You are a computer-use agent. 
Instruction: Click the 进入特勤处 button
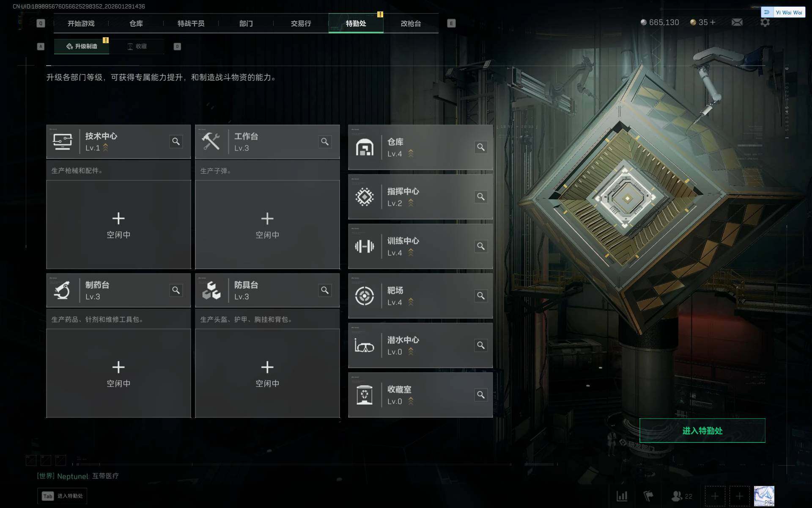[x=702, y=431]
